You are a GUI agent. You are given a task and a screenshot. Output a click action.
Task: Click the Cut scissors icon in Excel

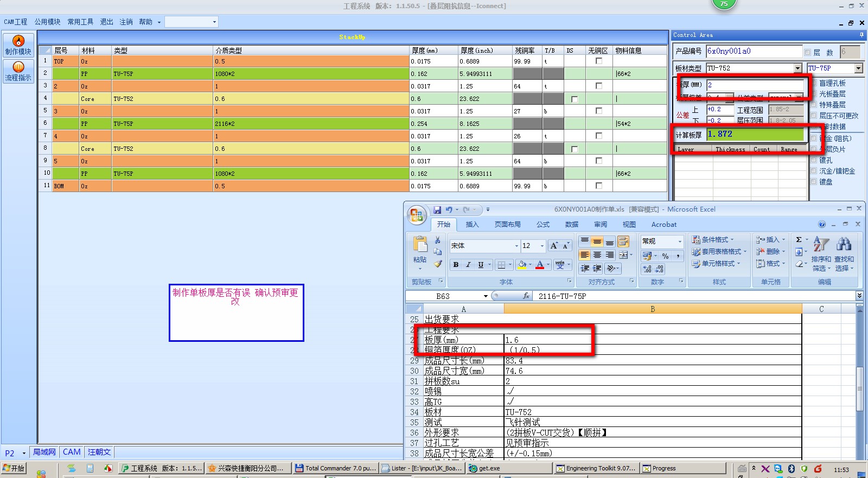(438, 240)
